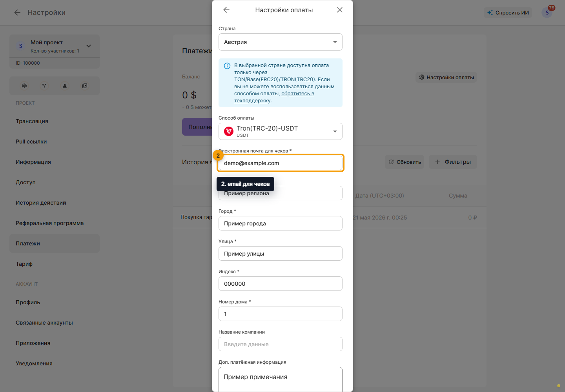
Task: Click the обратитесь в техподдержку link
Action: point(274,97)
